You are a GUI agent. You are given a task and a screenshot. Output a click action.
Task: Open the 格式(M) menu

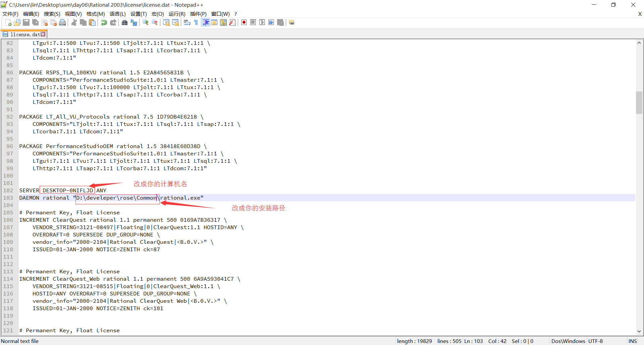(96, 14)
